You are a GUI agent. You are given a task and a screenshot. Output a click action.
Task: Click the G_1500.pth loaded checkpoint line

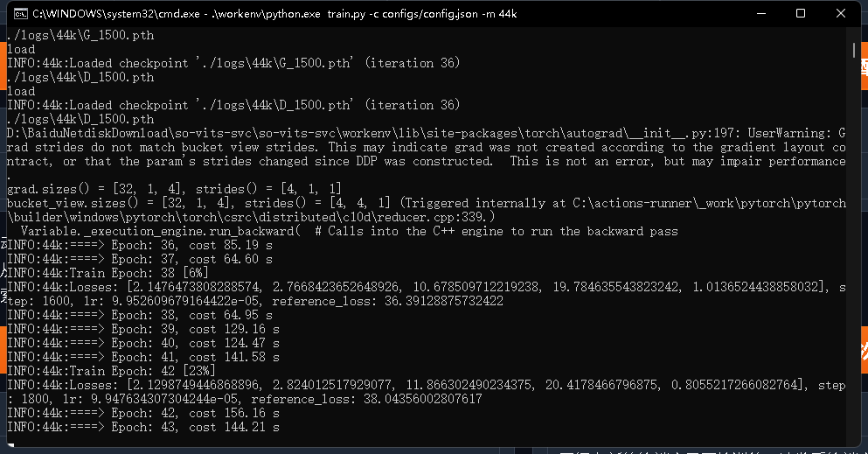(x=233, y=63)
